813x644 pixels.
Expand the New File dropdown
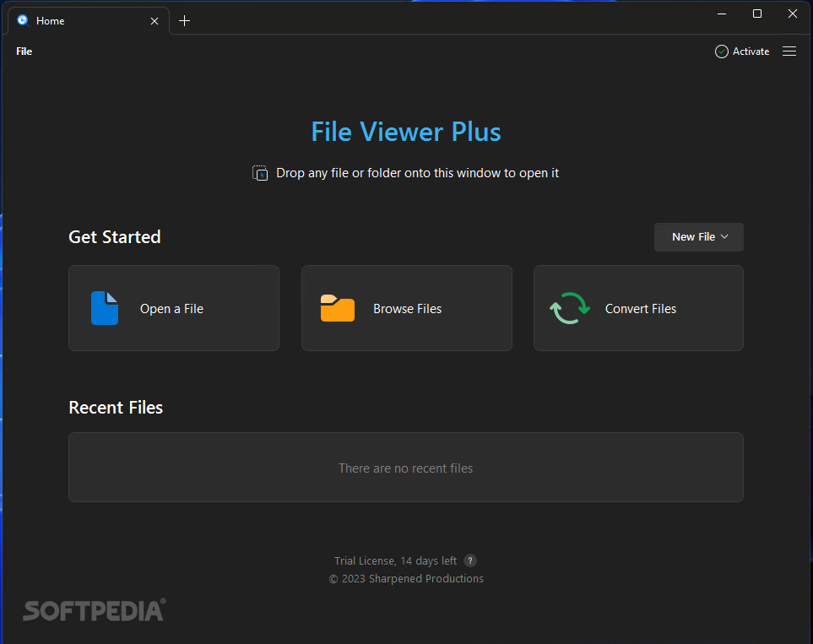point(698,237)
